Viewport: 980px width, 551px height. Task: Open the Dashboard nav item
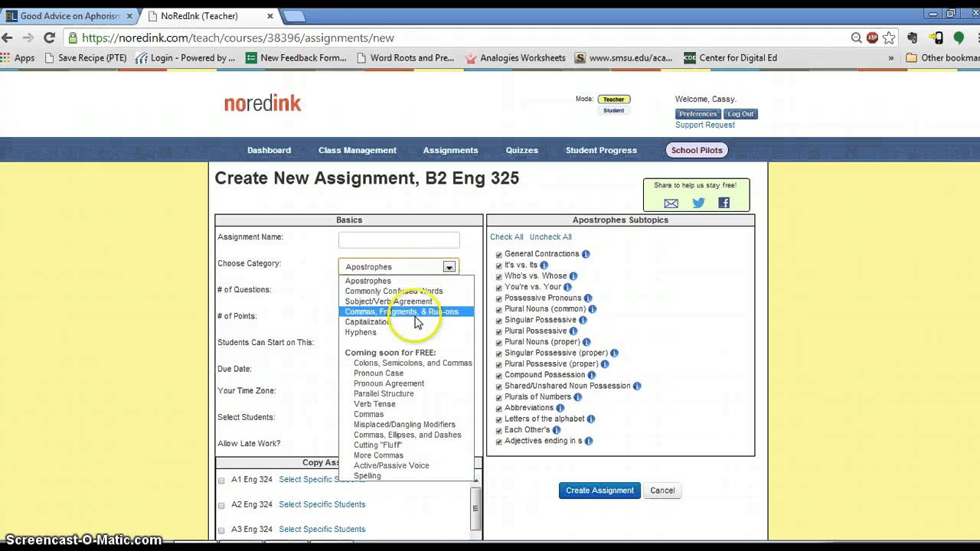pos(269,150)
